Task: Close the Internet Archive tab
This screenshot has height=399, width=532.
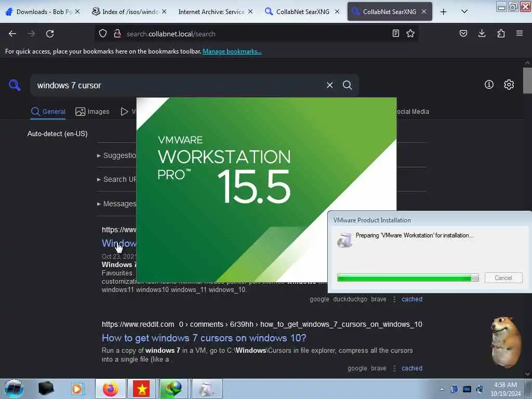Action: pos(250,11)
